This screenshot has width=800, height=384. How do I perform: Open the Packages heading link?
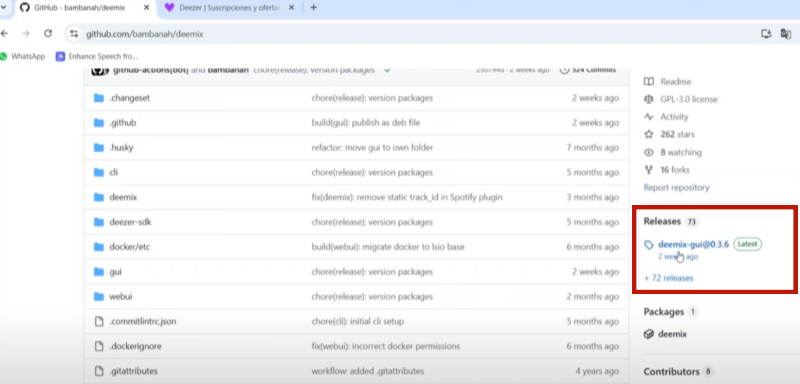pyautogui.click(x=664, y=312)
